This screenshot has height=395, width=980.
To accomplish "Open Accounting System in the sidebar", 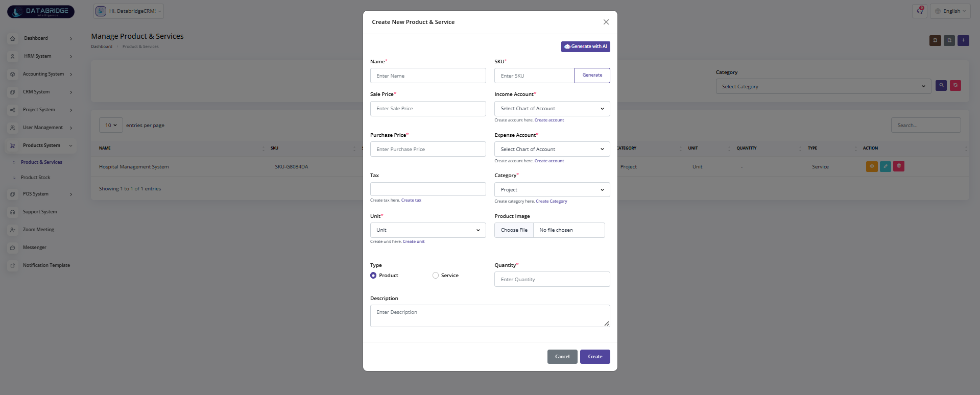I will [41, 74].
